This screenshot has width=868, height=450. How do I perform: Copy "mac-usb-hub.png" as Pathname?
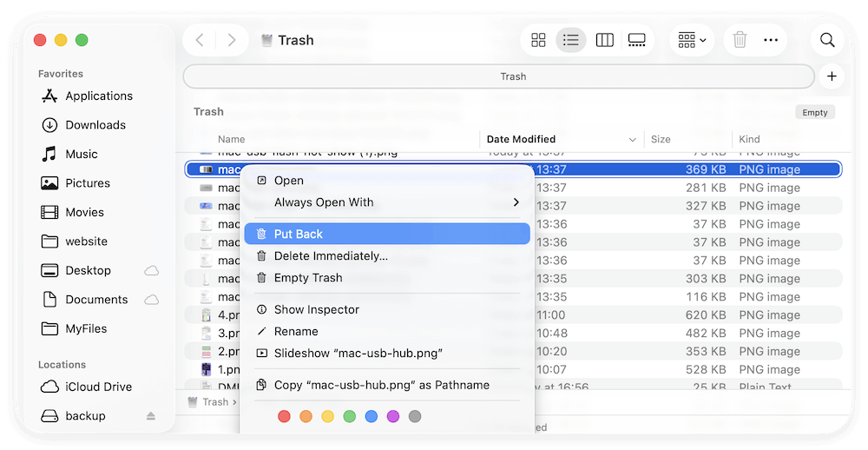coord(387,385)
